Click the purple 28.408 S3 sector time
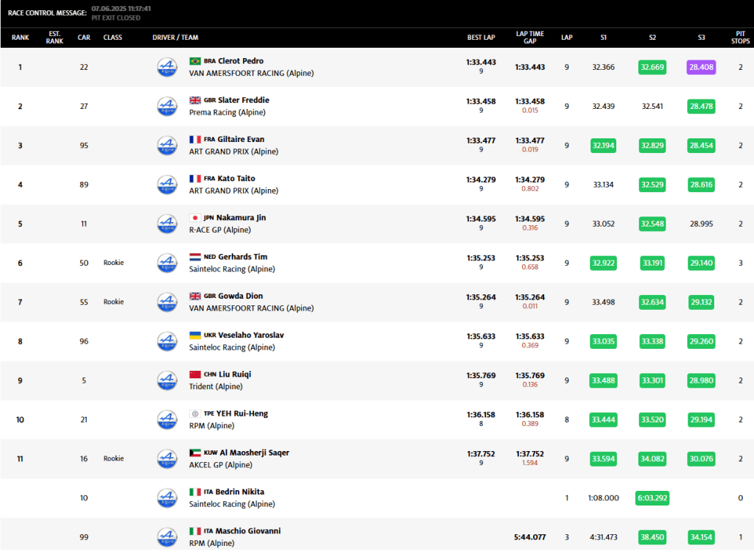The width and height of the screenshot is (754, 560). [x=701, y=67]
